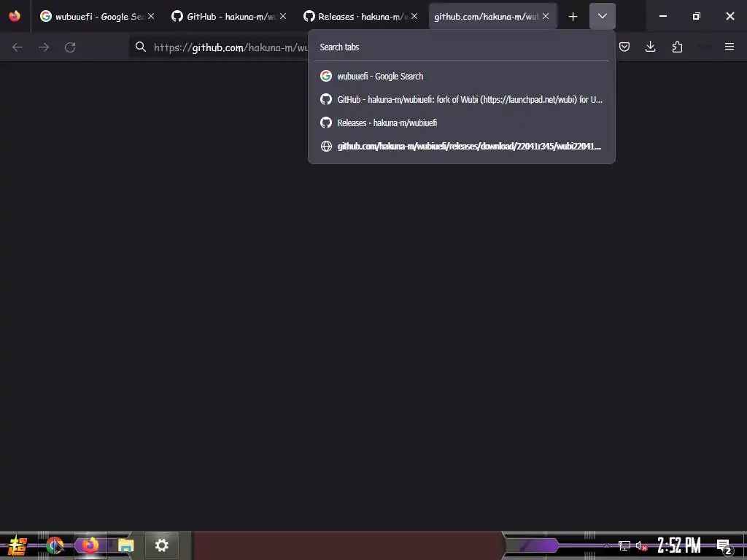Close the GitHub hakuna-m/wubiuefi tab
The width and height of the screenshot is (747, 560).
click(282, 16)
